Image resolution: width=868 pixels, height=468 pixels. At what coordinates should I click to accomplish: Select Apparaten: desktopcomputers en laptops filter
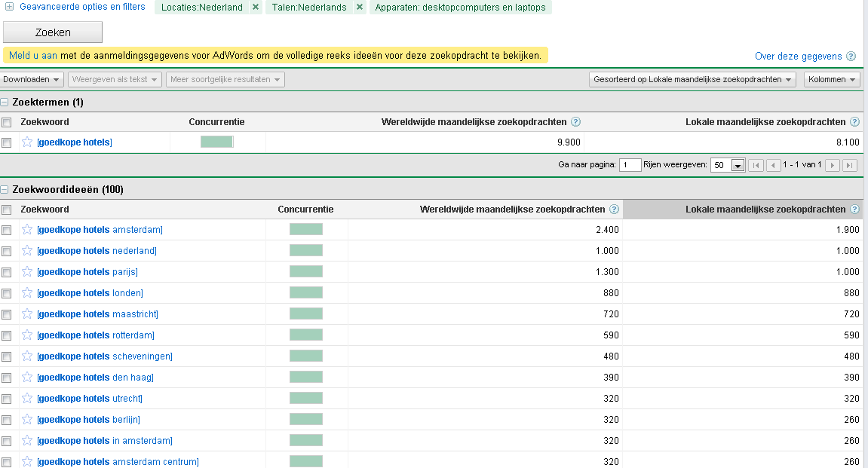pyautogui.click(x=461, y=8)
